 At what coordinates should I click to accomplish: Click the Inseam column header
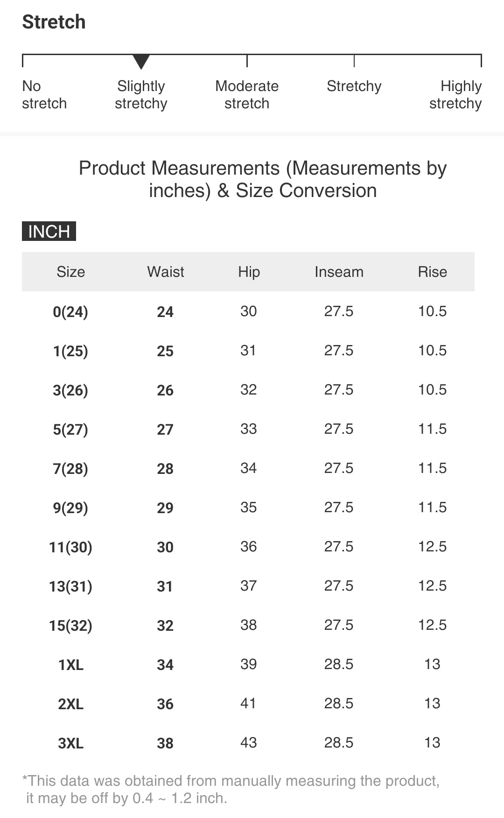click(x=339, y=272)
